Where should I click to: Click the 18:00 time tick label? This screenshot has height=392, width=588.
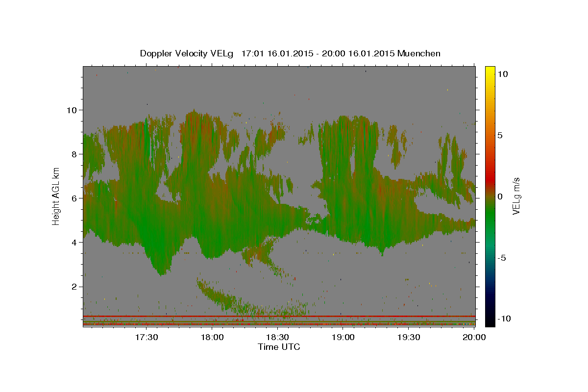212,337
